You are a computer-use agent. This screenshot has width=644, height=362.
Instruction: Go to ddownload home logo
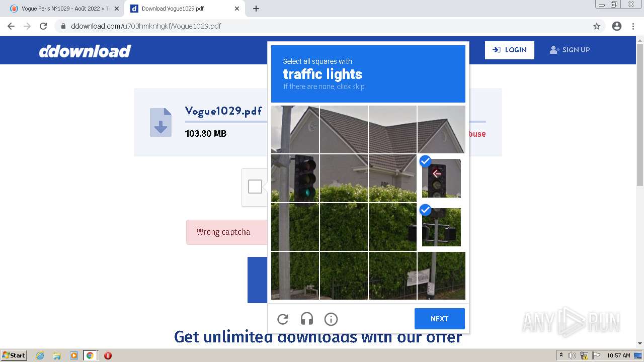[x=85, y=51]
